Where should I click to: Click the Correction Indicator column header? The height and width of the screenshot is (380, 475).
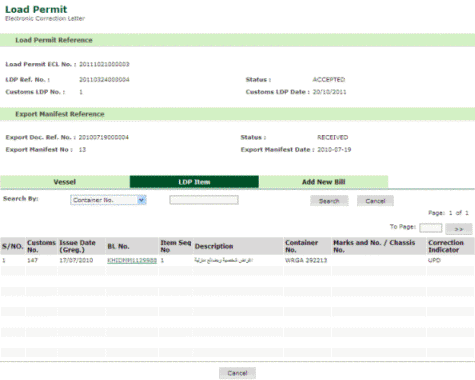[450, 246]
